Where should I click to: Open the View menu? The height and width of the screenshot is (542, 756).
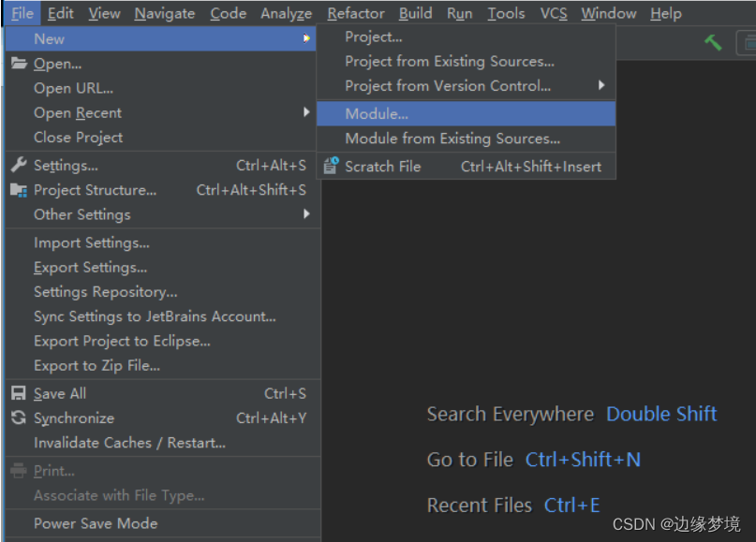tap(104, 13)
